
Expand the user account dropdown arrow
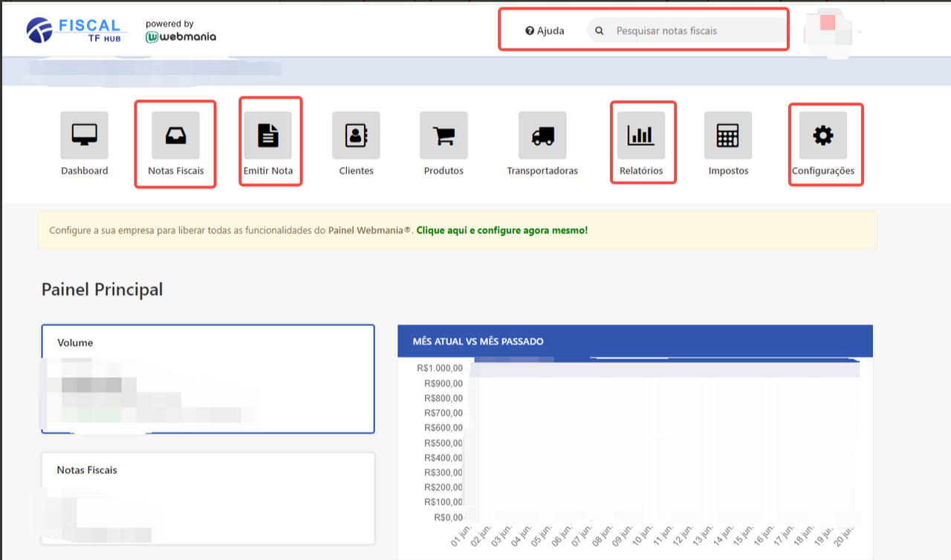(860, 32)
